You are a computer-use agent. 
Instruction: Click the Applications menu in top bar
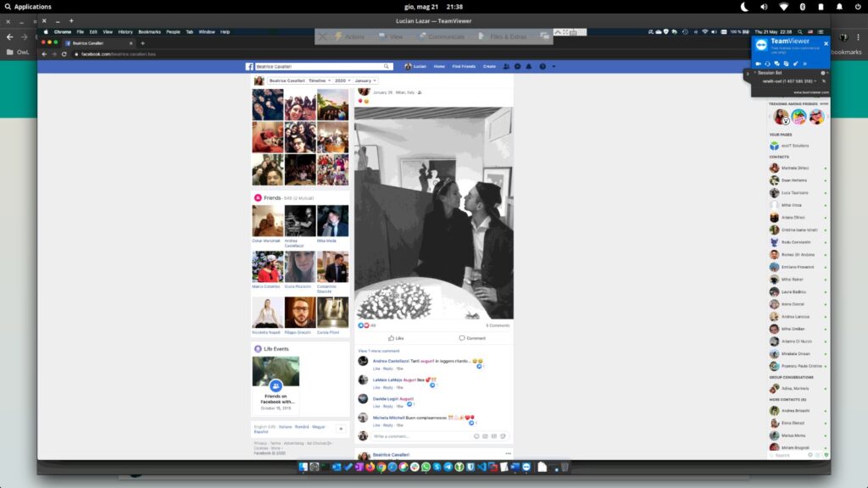28,7
